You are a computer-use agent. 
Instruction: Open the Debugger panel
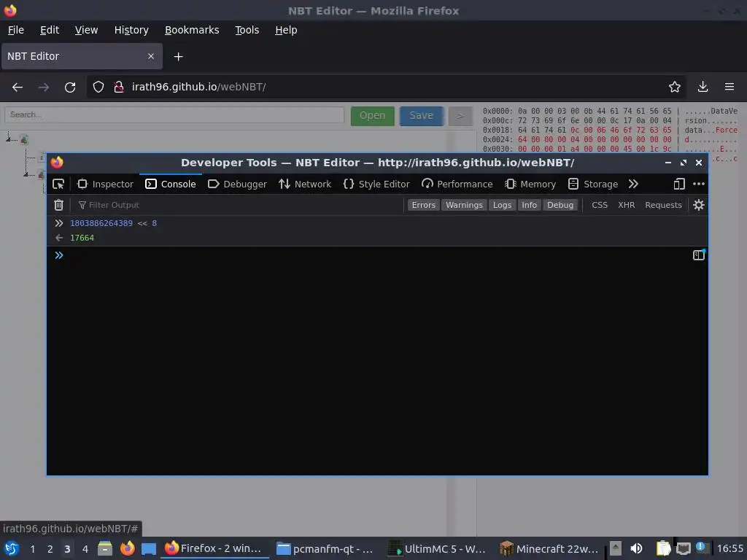coord(237,184)
